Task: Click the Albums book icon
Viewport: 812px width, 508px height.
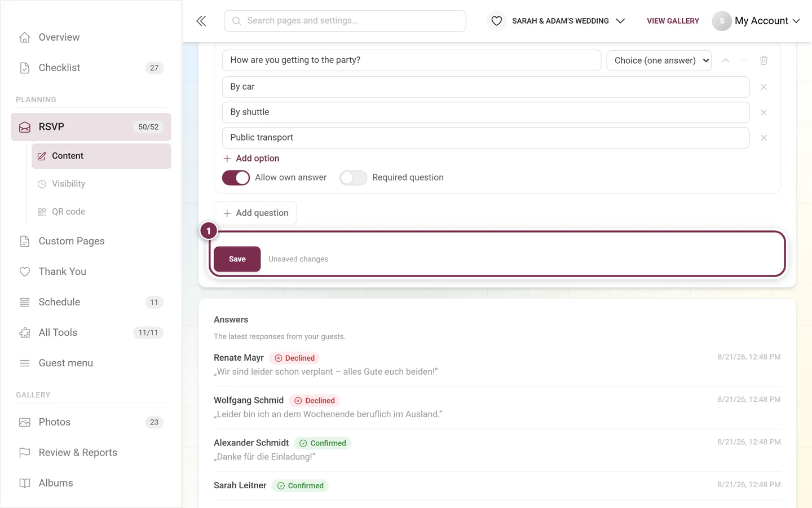Action: [x=25, y=483]
